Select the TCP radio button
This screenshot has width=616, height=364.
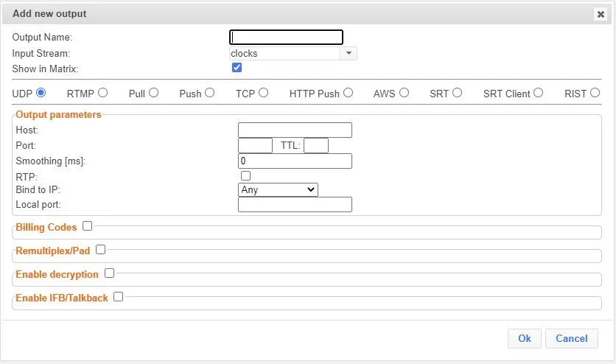[x=264, y=93]
